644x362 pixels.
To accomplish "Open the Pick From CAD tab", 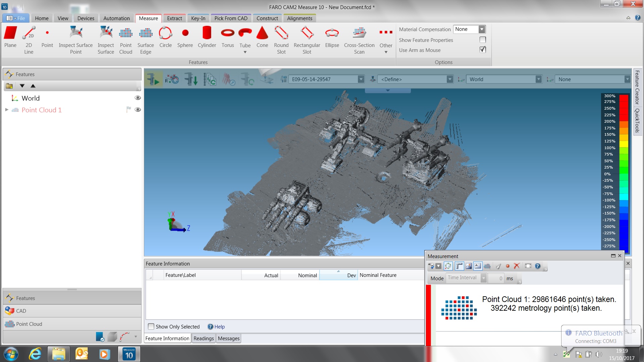I will point(231,18).
